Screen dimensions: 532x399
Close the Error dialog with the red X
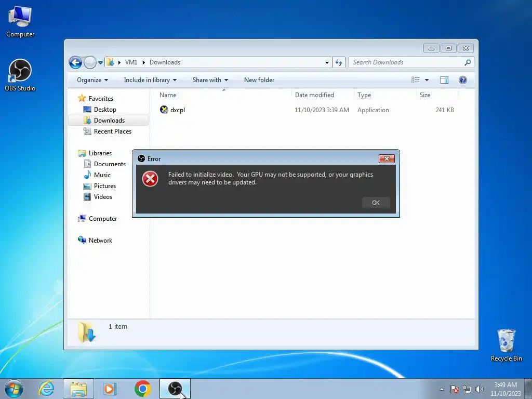pos(387,159)
